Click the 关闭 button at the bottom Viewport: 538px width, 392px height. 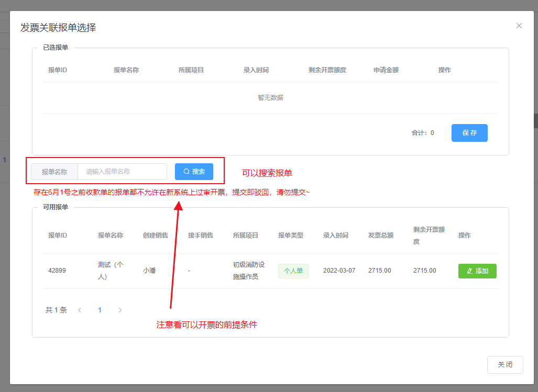pos(504,365)
